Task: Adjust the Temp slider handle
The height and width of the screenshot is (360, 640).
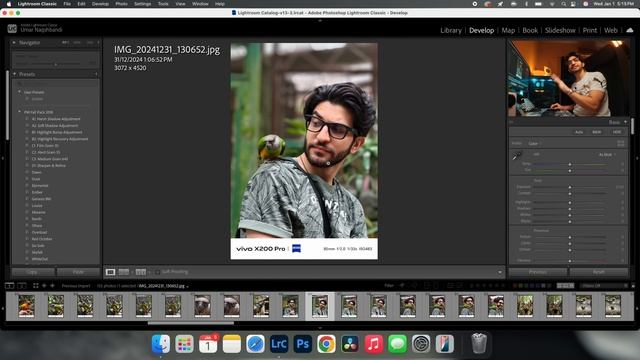Action: pyautogui.click(x=570, y=164)
